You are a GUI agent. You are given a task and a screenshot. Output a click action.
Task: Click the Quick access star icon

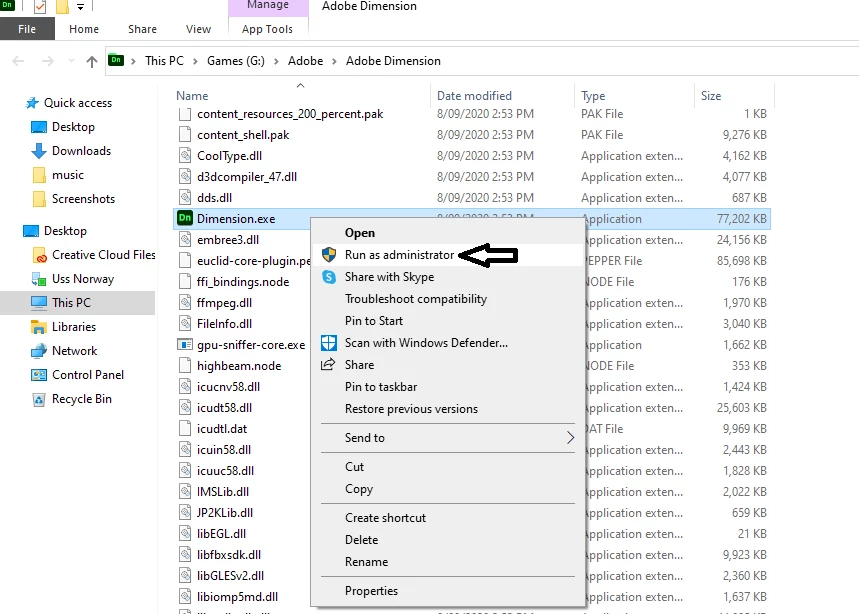pos(32,103)
